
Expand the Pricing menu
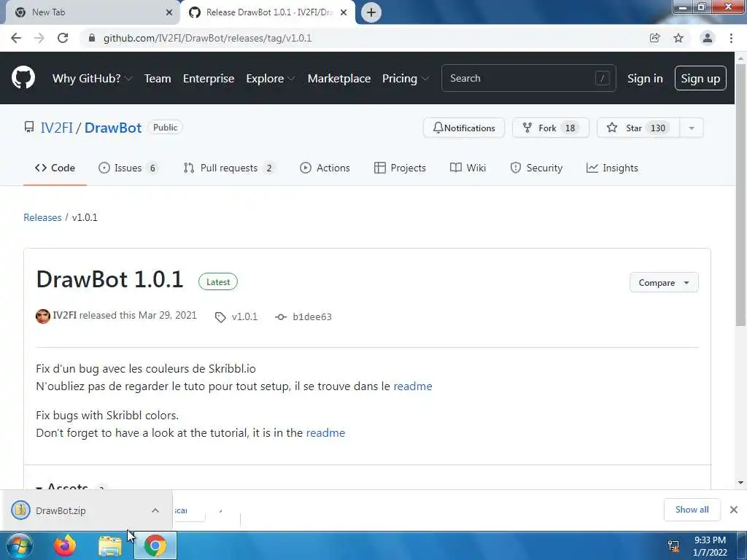[405, 78]
